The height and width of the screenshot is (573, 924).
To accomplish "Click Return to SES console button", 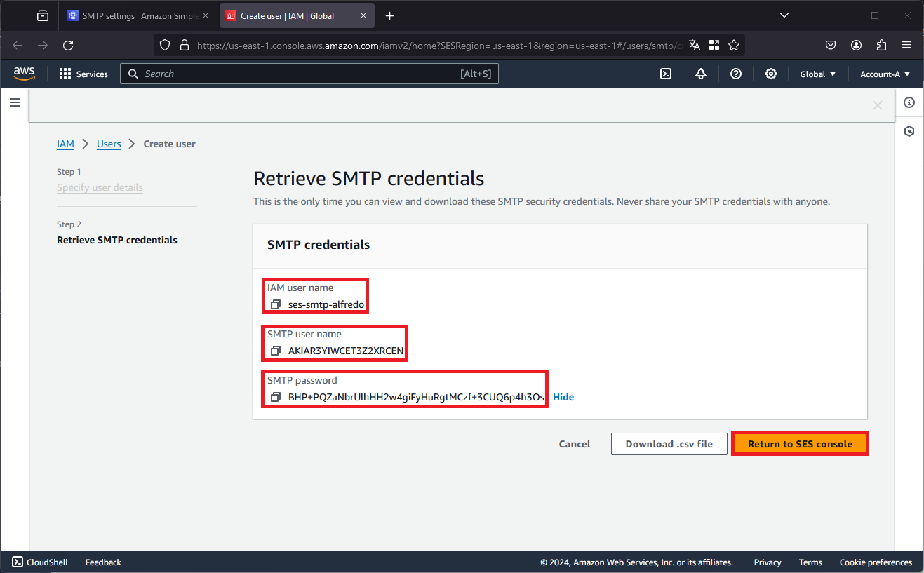I will [x=800, y=444].
